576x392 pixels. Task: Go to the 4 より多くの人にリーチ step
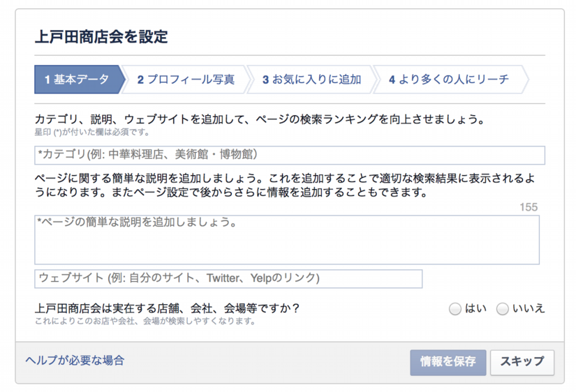tap(448, 80)
